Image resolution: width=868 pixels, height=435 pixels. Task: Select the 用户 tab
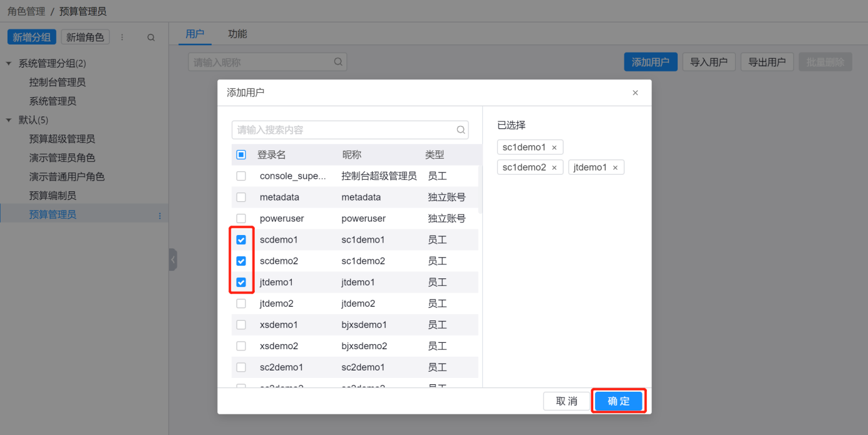point(195,34)
